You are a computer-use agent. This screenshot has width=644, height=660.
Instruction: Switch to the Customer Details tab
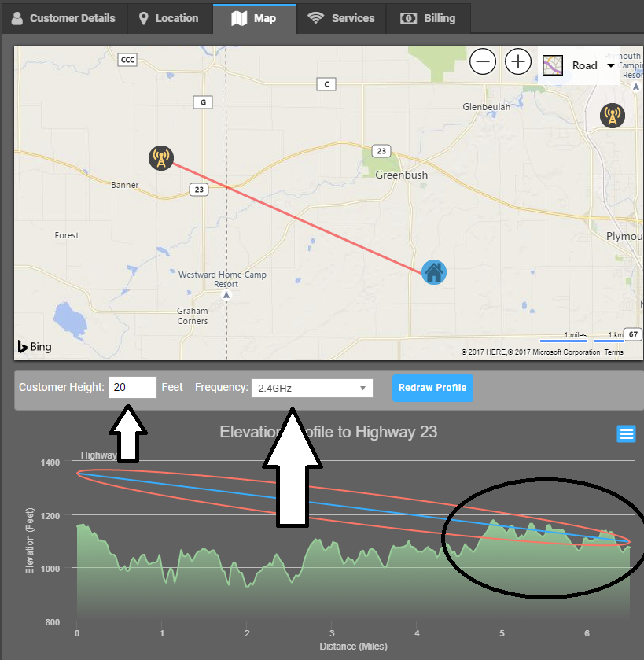64,18
